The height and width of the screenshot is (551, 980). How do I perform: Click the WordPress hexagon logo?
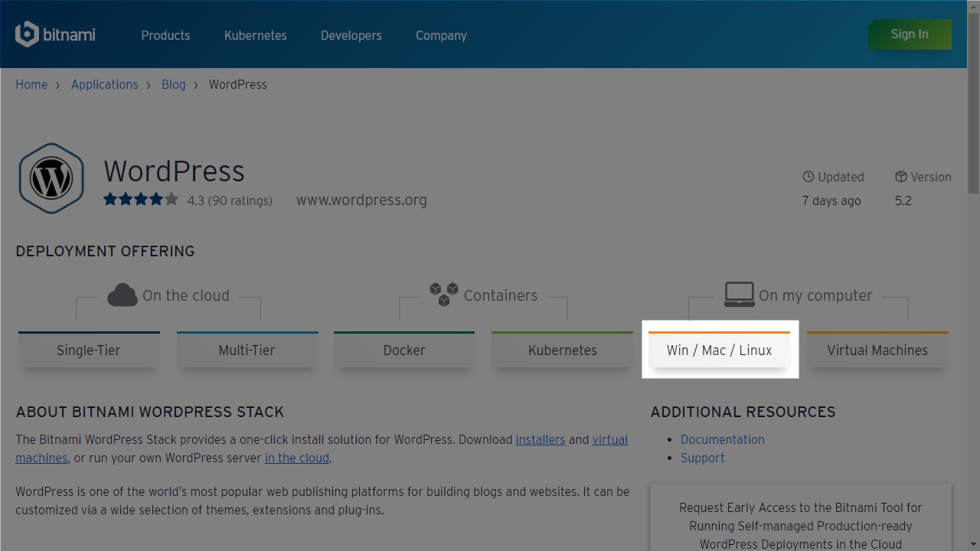(51, 178)
